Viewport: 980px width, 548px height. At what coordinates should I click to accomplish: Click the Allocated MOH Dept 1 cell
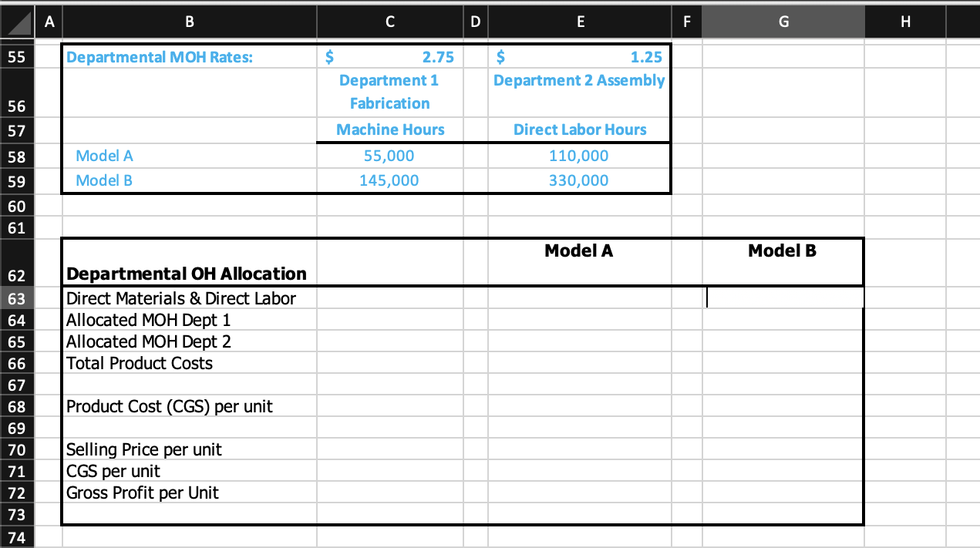[x=189, y=320]
